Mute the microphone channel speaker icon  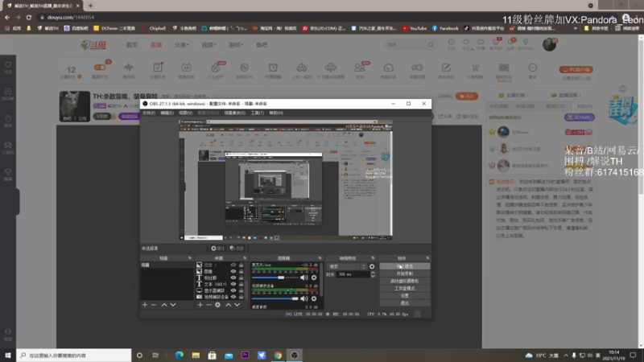pos(304,278)
